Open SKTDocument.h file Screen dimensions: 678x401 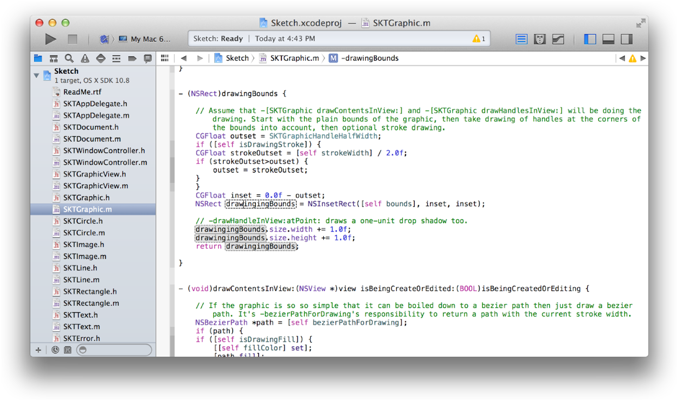(x=91, y=127)
